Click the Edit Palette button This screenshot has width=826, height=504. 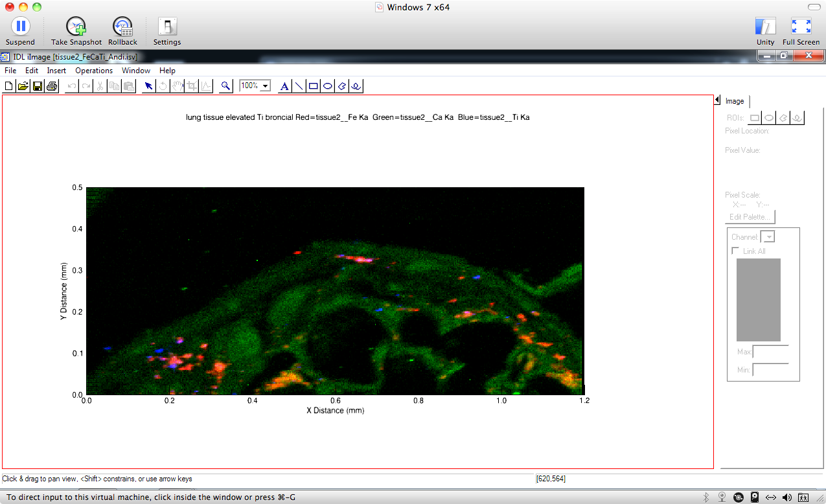[x=750, y=216]
